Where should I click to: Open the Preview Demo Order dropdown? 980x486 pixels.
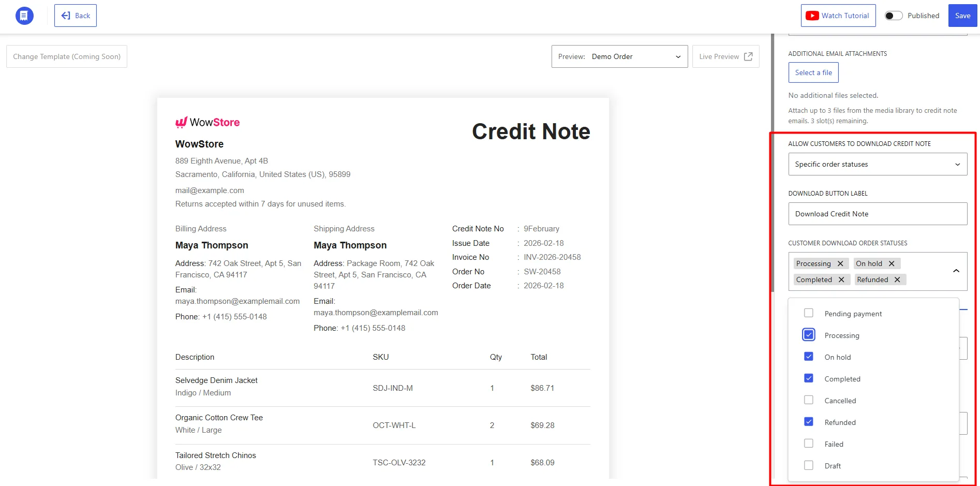(x=619, y=56)
